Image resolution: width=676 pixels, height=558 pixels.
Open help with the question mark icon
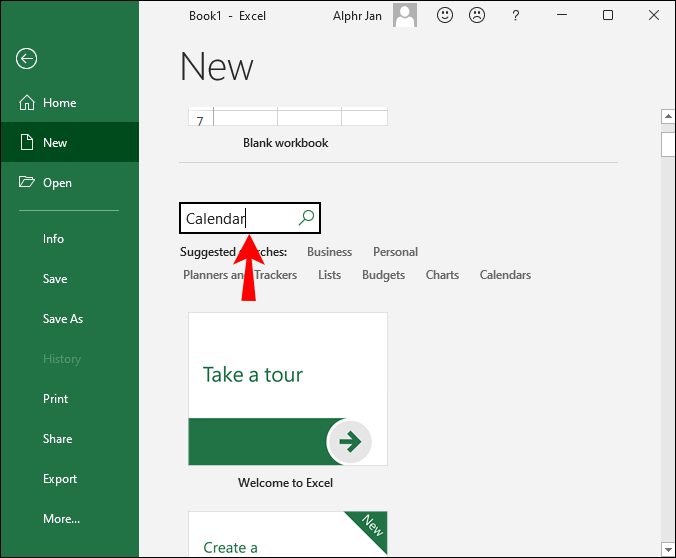(x=516, y=16)
